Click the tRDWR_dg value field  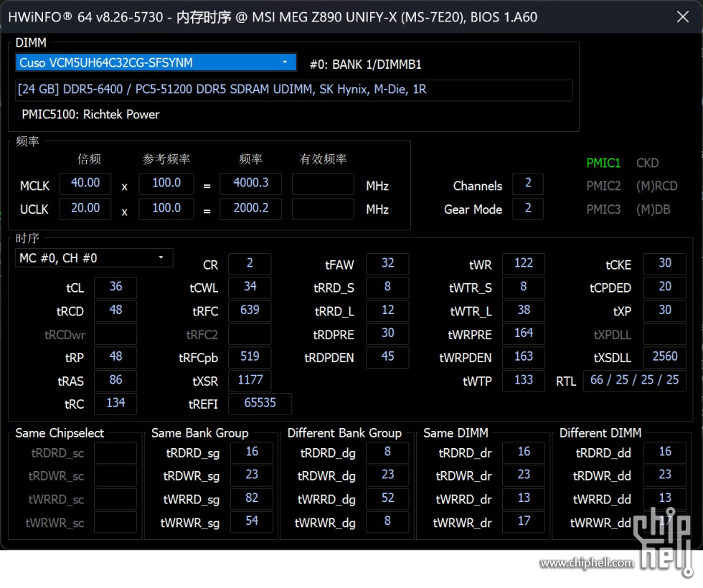pyautogui.click(x=387, y=475)
